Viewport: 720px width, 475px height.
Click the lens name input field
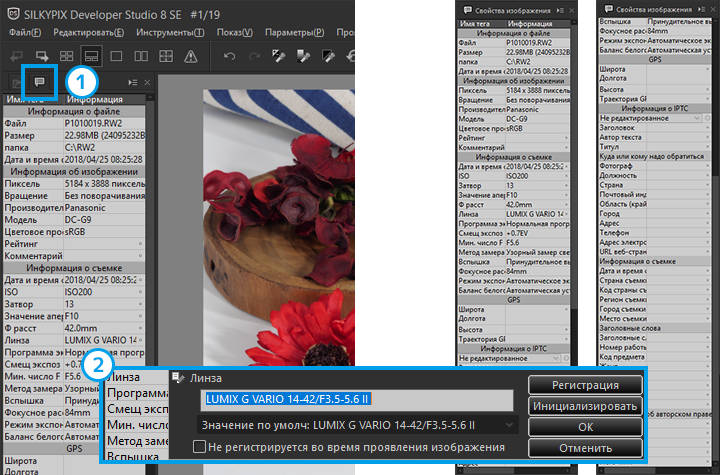coord(357,400)
